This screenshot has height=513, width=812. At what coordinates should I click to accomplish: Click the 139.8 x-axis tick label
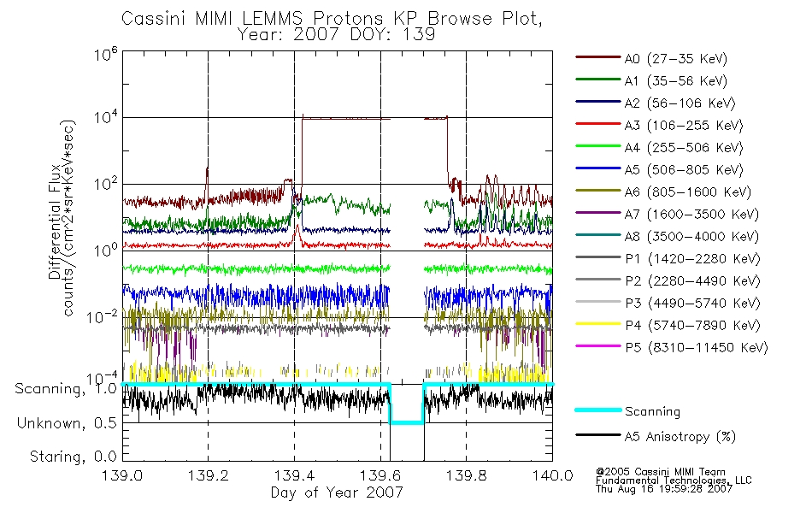[466, 475]
